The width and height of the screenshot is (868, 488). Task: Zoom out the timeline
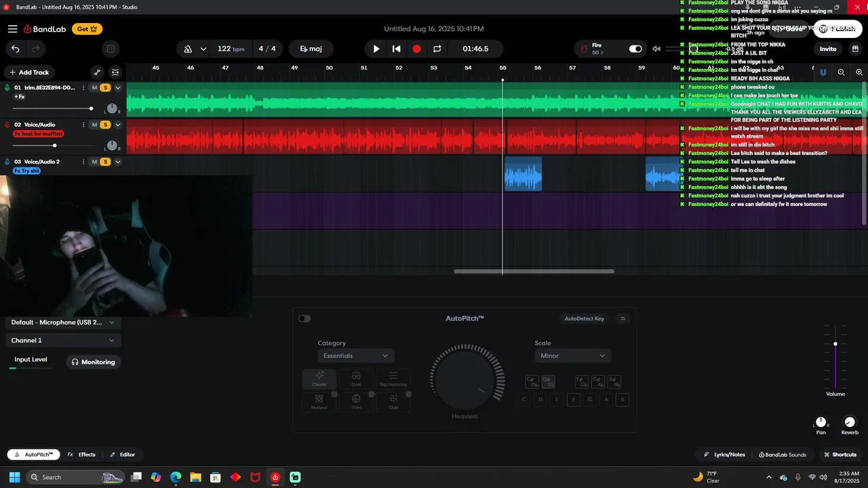842,72
